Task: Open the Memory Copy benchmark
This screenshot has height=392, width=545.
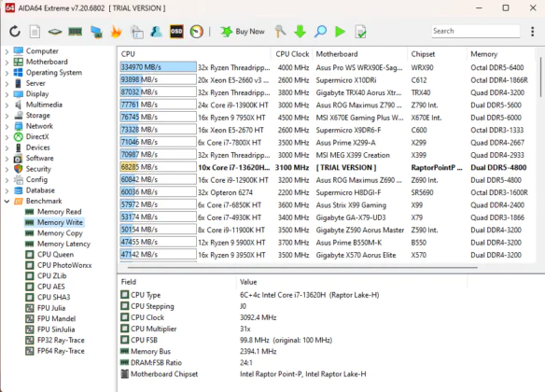Action: pyautogui.click(x=60, y=232)
